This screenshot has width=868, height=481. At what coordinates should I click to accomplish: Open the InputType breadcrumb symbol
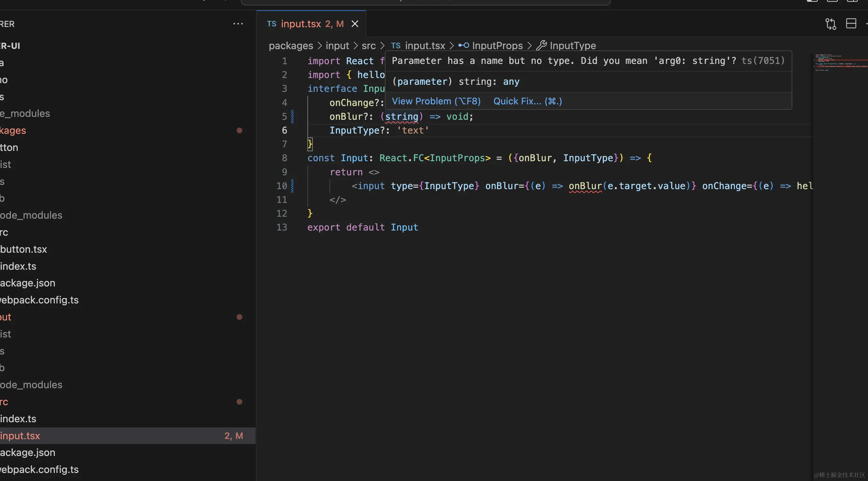tap(566, 46)
